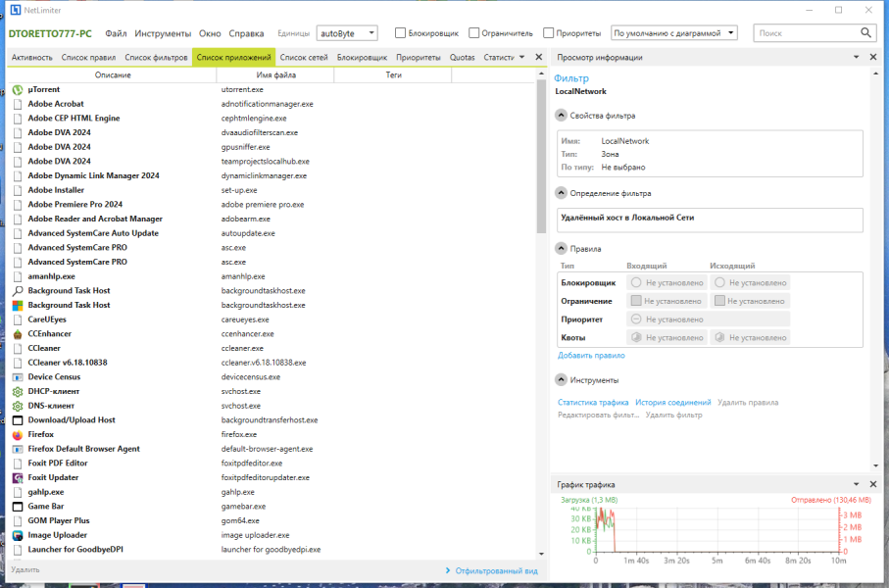Click the scroll-down arrow of the applications list
The width and height of the screenshot is (889, 588).
click(x=541, y=554)
